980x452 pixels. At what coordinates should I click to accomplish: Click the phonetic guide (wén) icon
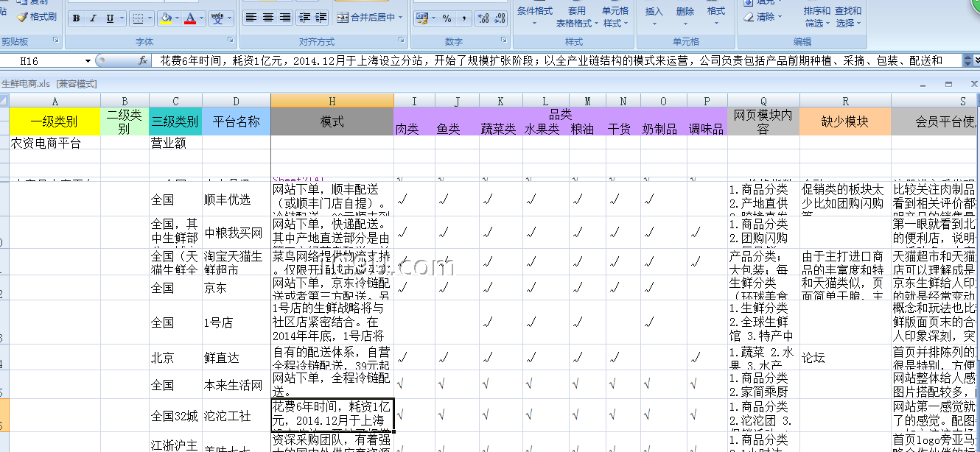point(217,18)
